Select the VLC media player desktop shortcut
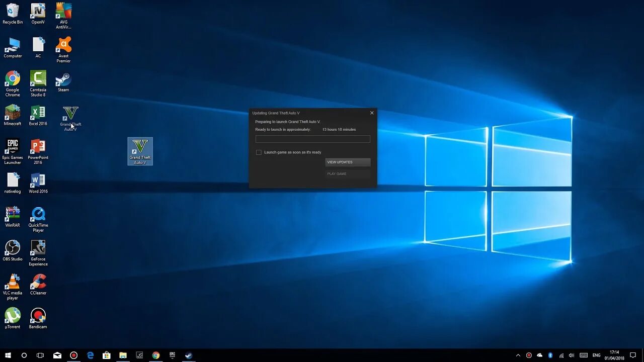This screenshot has height=362, width=644. click(13, 287)
